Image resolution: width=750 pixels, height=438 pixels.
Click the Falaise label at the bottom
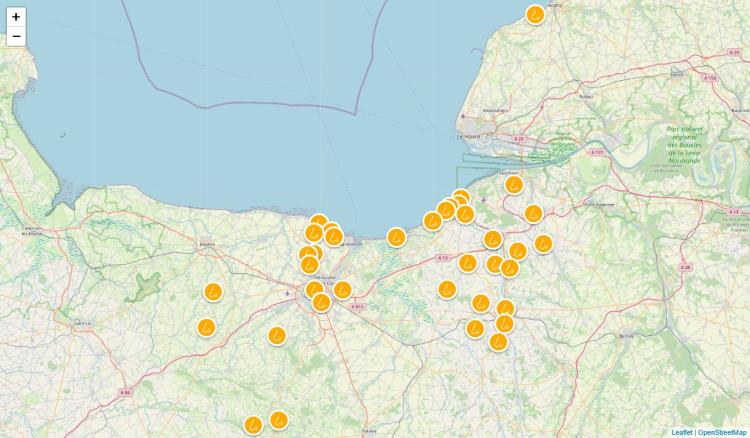(x=369, y=430)
